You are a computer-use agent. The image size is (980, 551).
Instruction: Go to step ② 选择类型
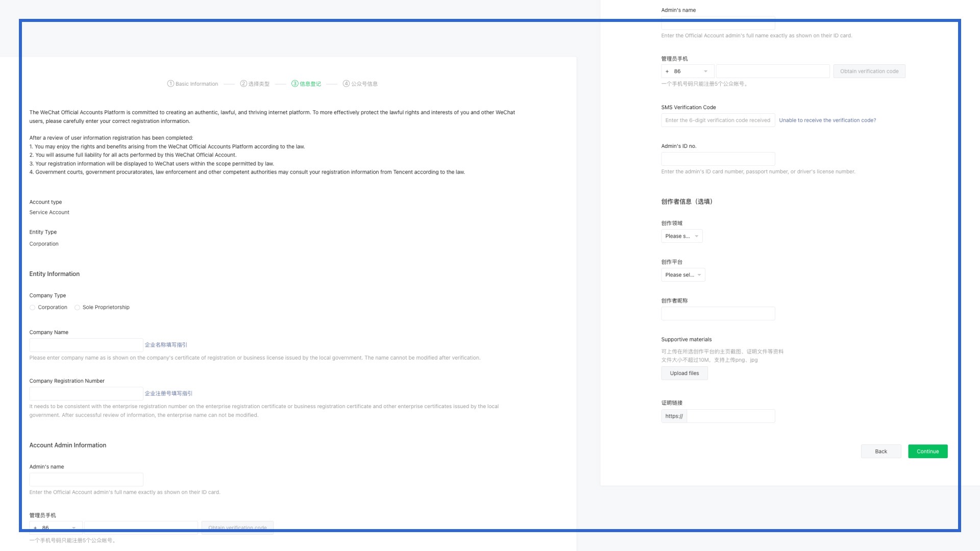coord(256,84)
